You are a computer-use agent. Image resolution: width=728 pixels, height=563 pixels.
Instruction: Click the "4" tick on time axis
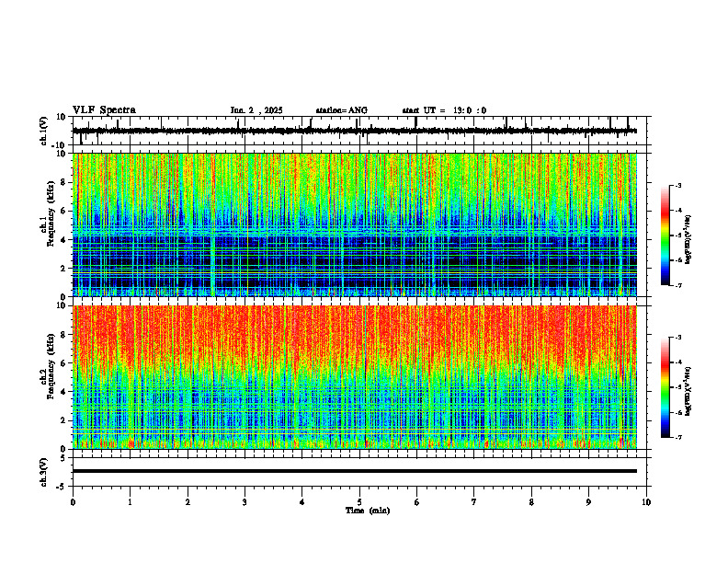coord(302,502)
